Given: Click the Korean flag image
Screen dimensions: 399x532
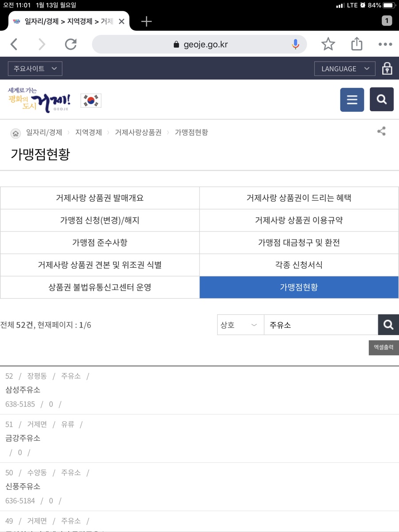Looking at the screenshot, I should pos(91,101).
